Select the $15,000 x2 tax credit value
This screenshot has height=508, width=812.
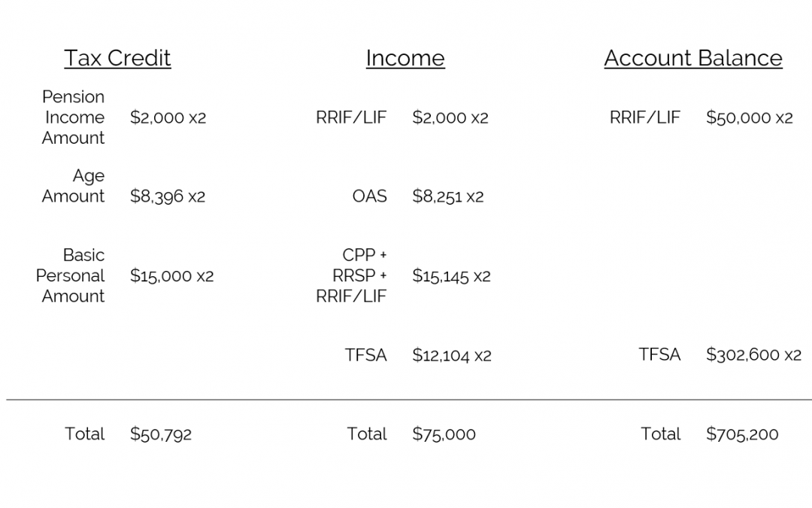(171, 275)
